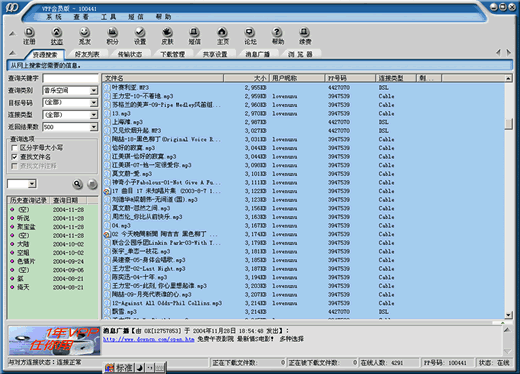Viewport: 520px width, 374px height.
Task: Start search with magnifier icon button
Action: click(77, 184)
